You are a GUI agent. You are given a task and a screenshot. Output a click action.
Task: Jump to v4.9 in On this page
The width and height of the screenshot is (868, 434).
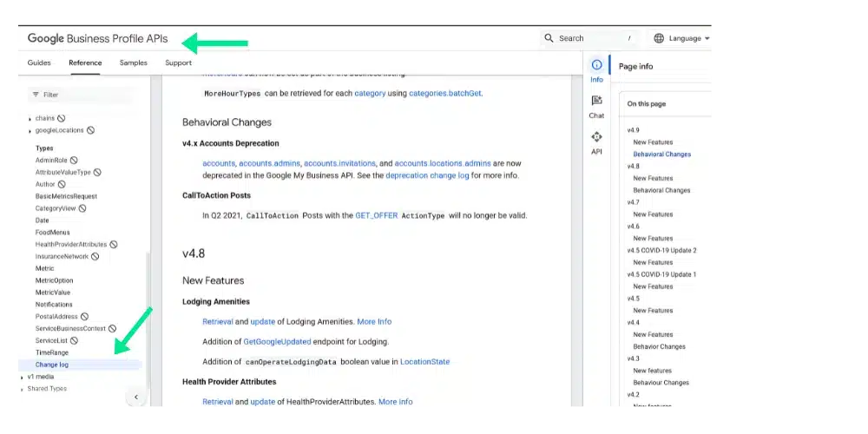coord(633,130)
